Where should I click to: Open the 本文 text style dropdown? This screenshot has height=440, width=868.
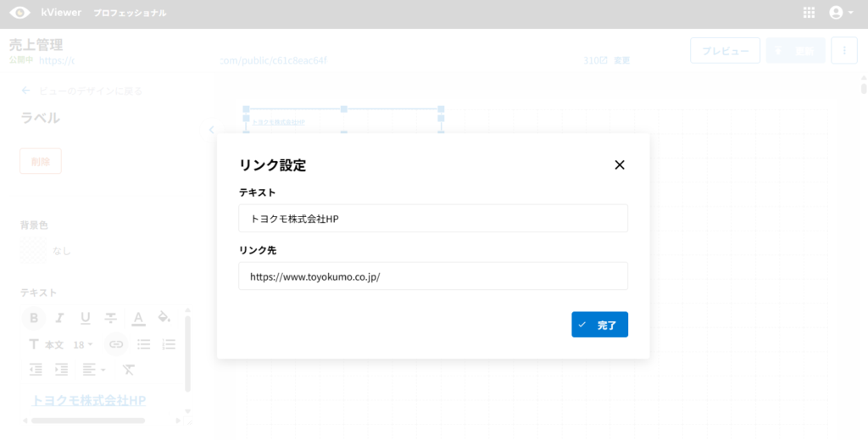pyautogui.click(x=47, y=345)
